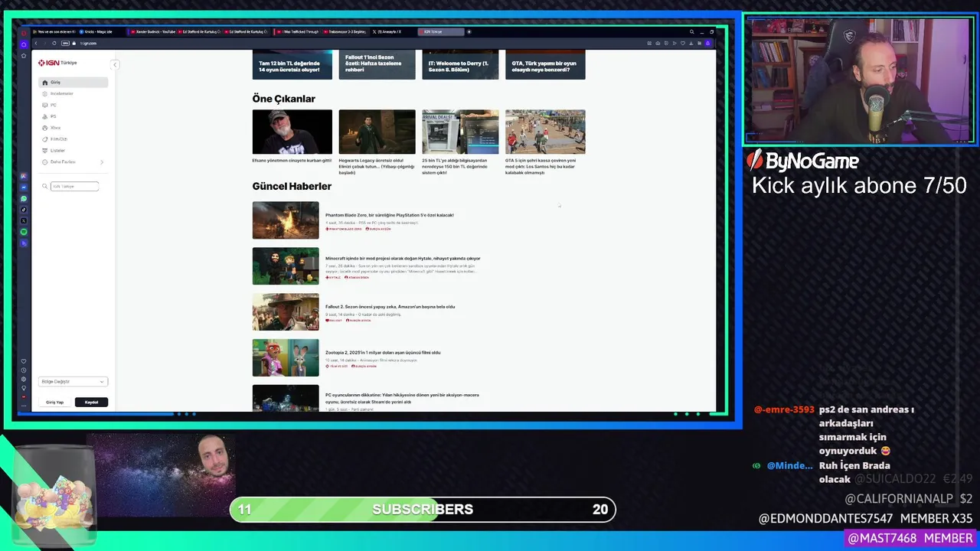
Task: Select the PS category in sidebar
Action: (73, 116)
